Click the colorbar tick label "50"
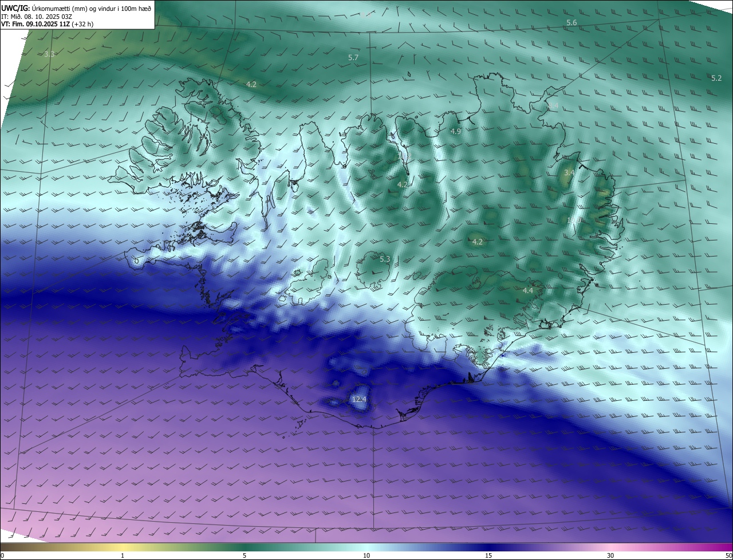Screen dimensions: 733x560 pyautogui.click(x=728, y=555)
